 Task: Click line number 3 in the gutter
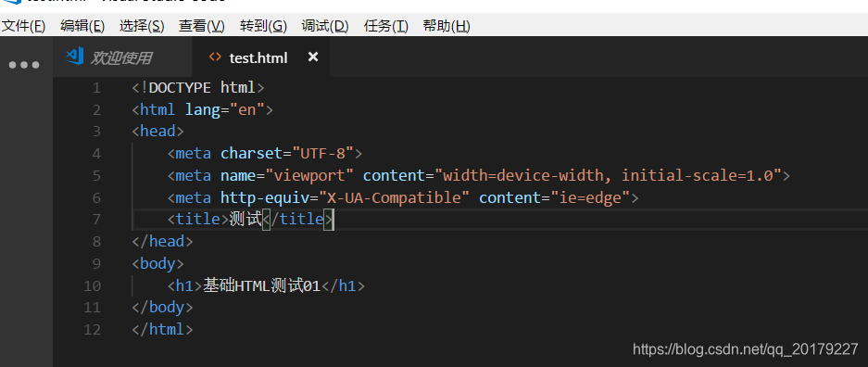point(97,132)
